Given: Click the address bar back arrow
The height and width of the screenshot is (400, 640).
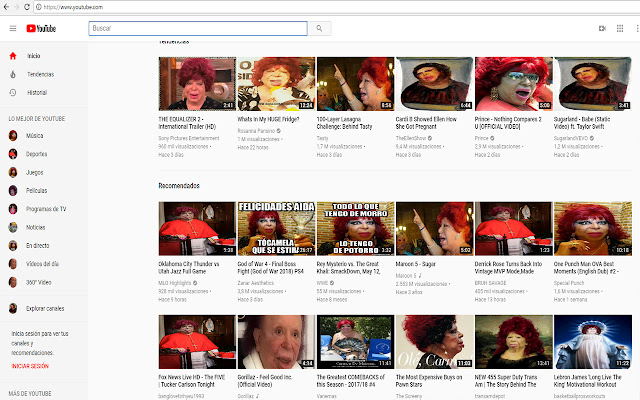Looking at the screenshot, I should point(8,6).
